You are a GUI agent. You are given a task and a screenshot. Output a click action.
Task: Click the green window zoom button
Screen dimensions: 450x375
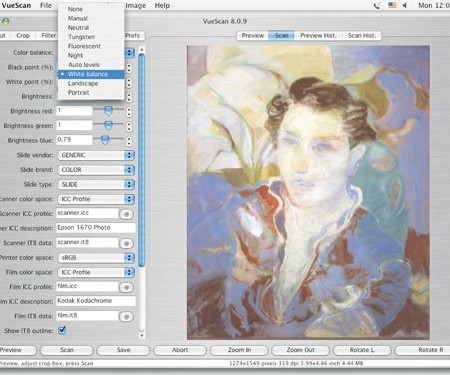click(6, 22)
